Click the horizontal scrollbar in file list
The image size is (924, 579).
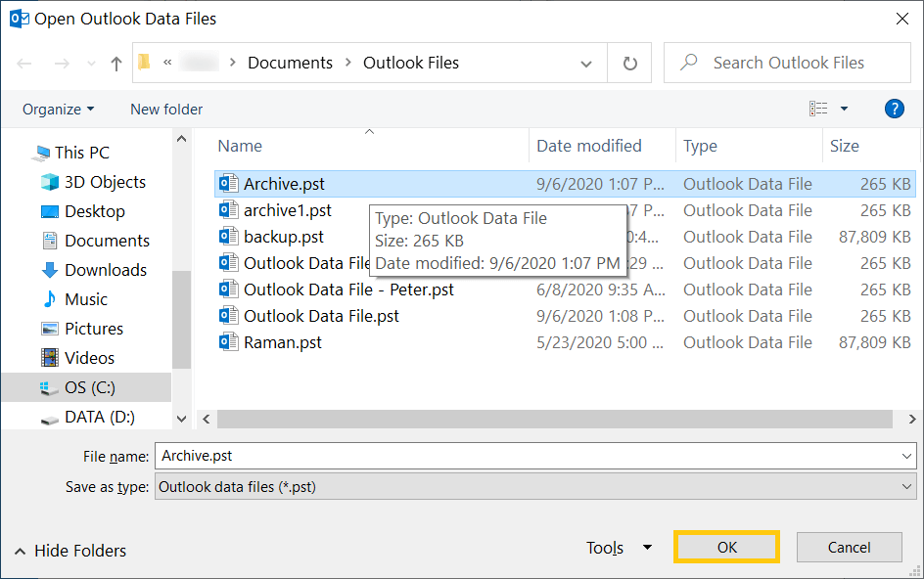click(x=555, y=419)
